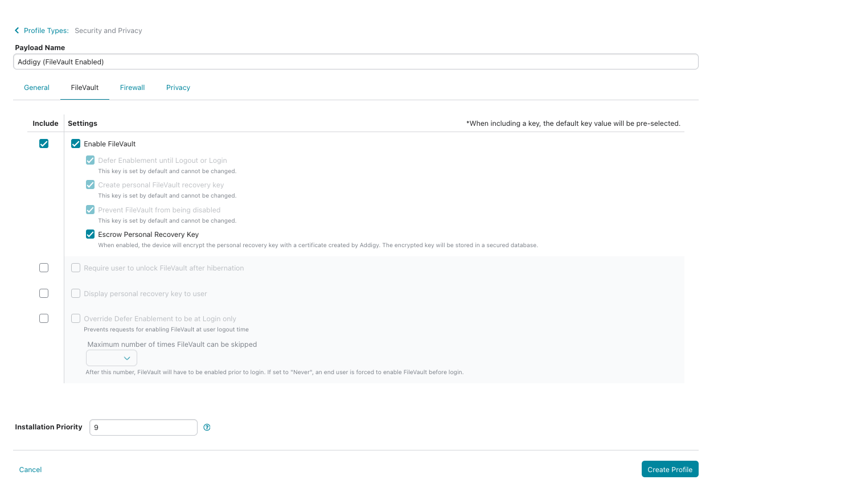Focus the Payload Name text field
Screen dimensions: 841x504
coord(356,62)
